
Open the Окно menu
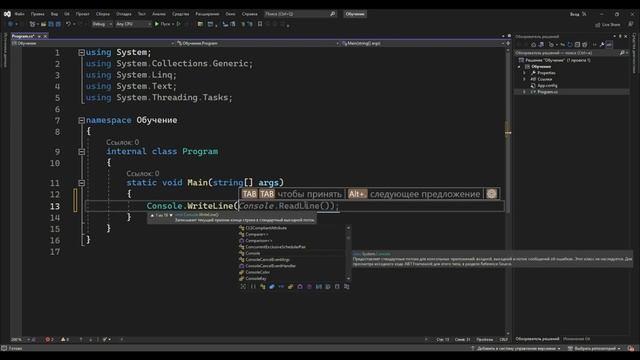tap(231, 14)
